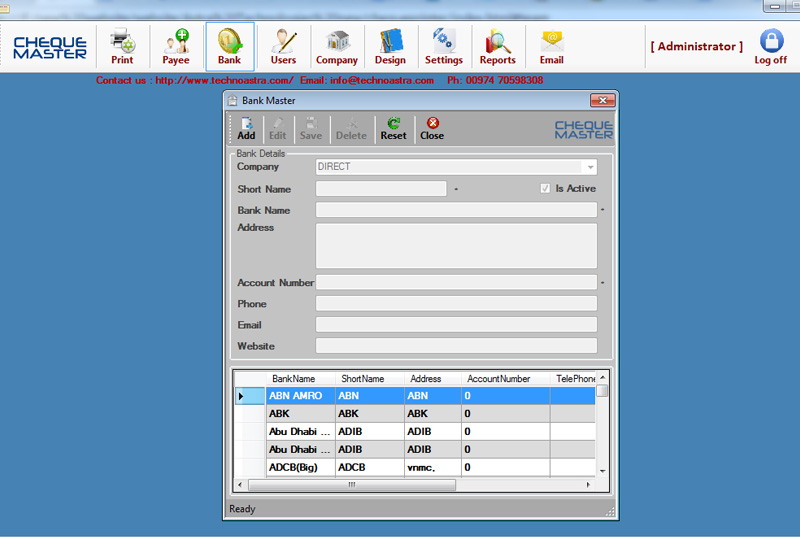Click the grid's scroll up arrow

pos(603,377)
